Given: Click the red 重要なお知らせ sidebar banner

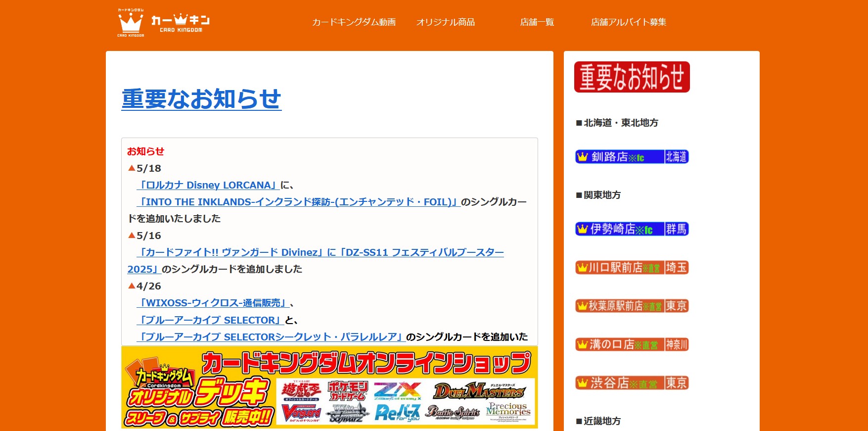Looking at the screenshot, I should coord(632,77).
